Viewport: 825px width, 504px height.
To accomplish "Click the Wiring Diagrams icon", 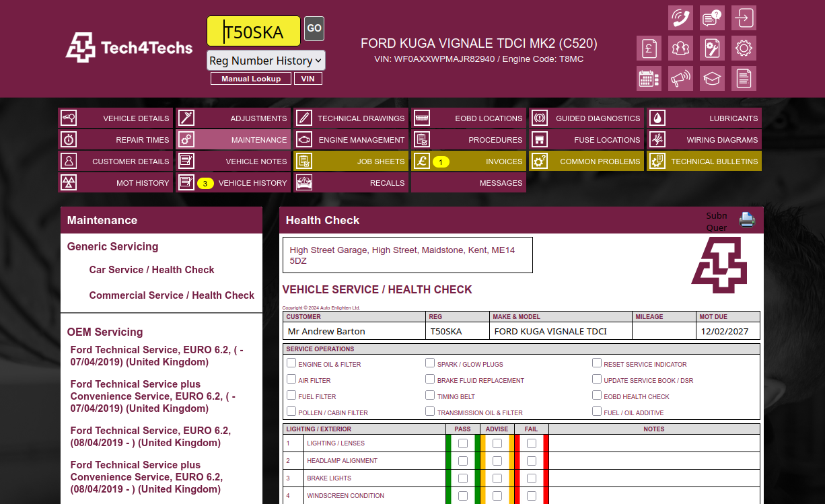I will [x=657, y=139].
